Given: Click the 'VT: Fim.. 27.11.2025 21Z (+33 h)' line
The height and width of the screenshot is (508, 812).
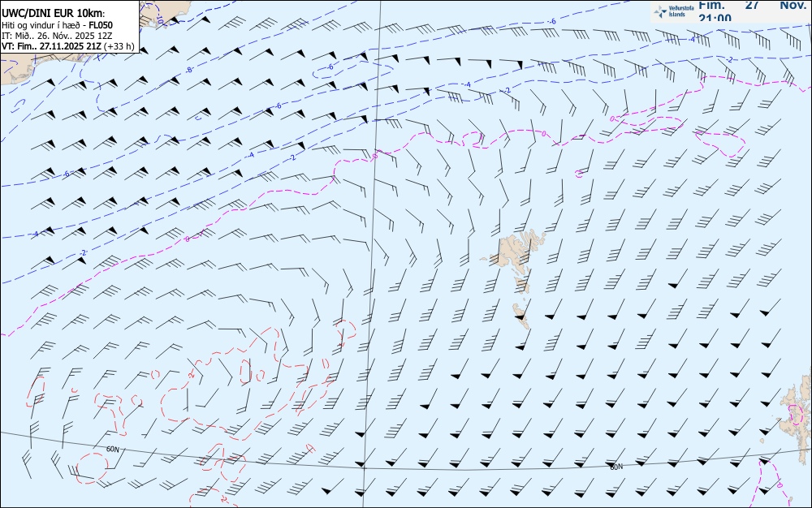Looking at the screenshot, I should coord(68,46).
